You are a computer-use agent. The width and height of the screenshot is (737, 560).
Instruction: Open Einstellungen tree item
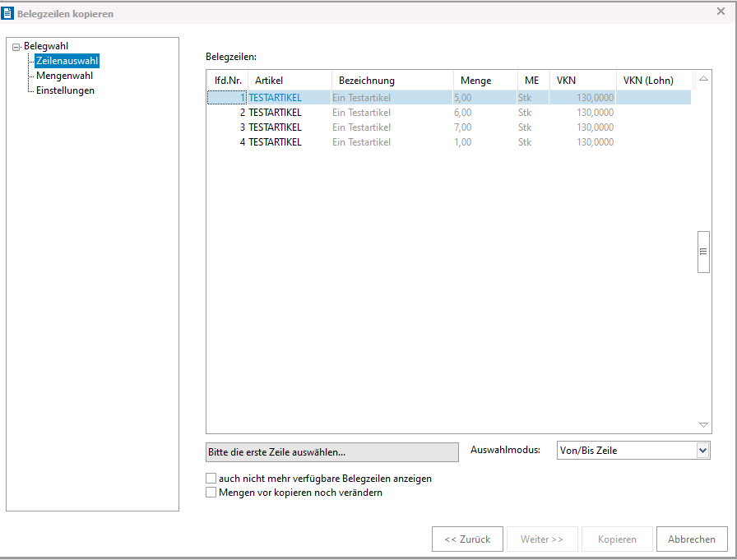coord(65,90)
